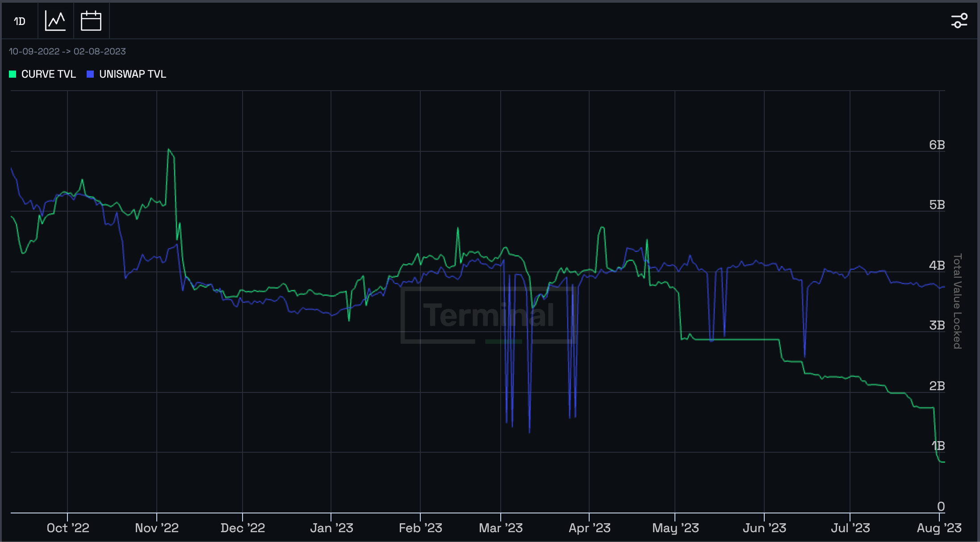Viewport: 980px width, 542px height.
Task: Click the green CURVE TVL color swatch
Action: tap(13, 74)
